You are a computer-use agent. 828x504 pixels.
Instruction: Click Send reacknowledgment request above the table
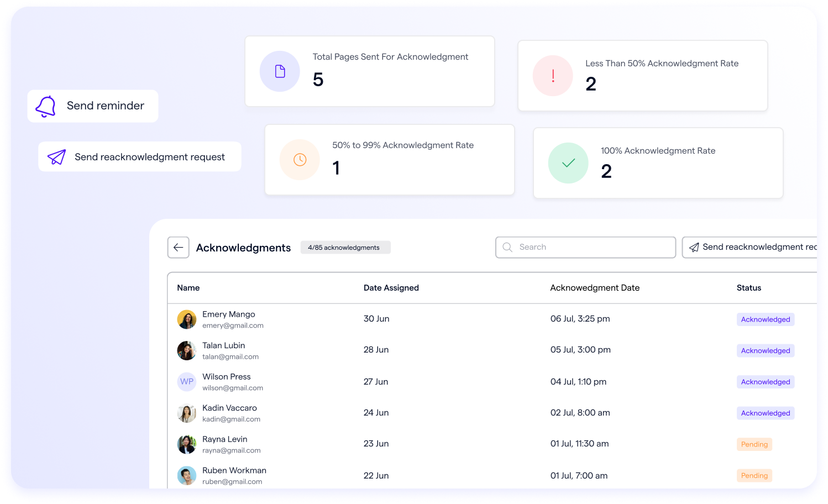click(752, 248)
